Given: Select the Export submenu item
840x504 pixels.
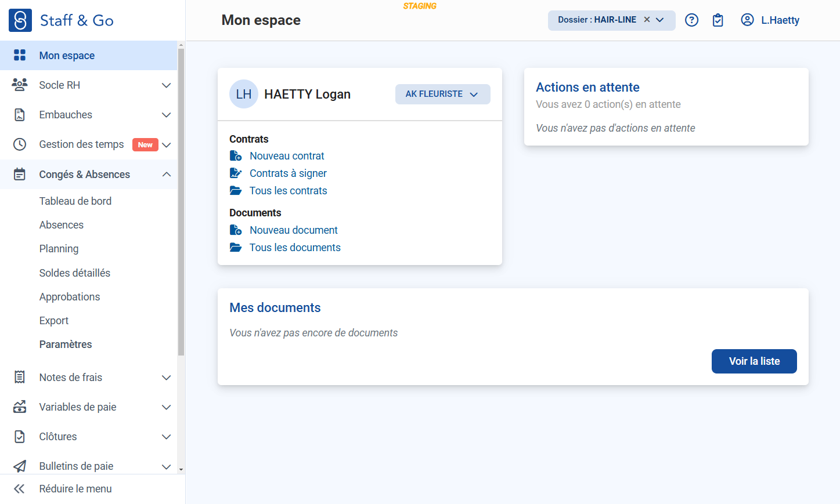Looking at the screenshot, I should [x=54, y=320].
